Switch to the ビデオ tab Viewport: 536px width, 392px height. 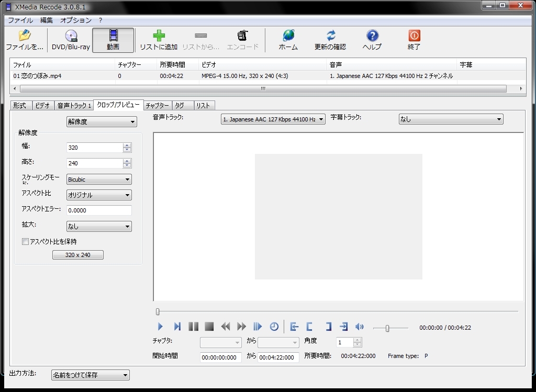(x=42, y=105)
